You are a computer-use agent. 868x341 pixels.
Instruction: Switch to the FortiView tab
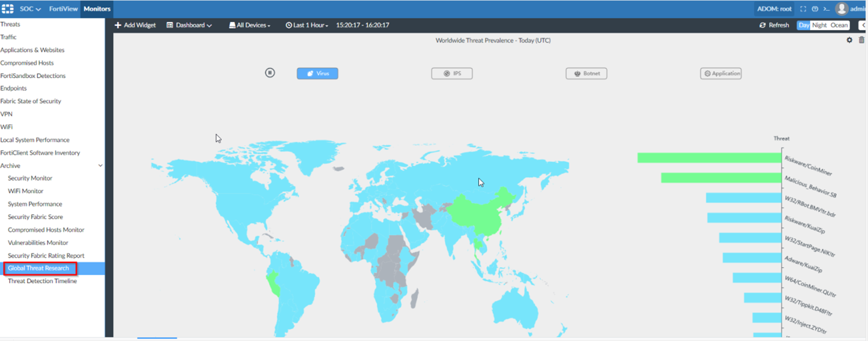63,9
